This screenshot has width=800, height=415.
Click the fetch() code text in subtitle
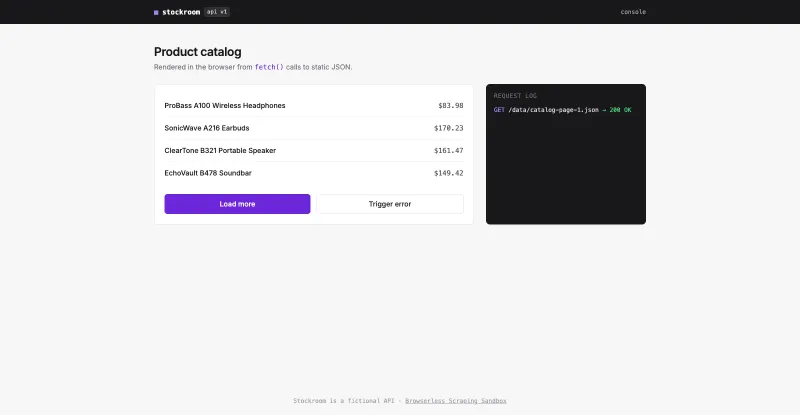tap(269, 67)
